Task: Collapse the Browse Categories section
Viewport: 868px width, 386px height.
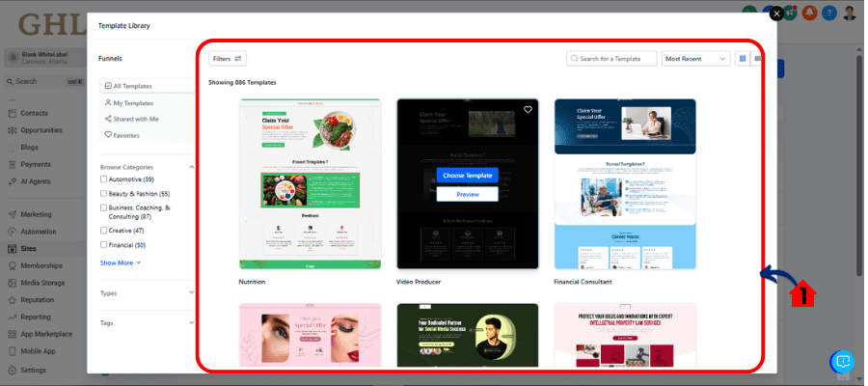Action: tap(192, 167)
